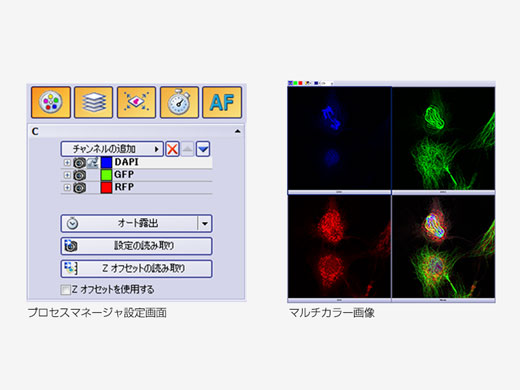Select the red RFP image tile
The width and height of the screenshot is (520, 390).
pos(339,247)
